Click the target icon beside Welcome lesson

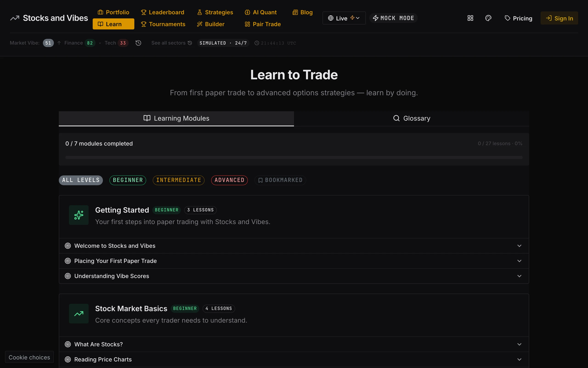tap(68, 246)
